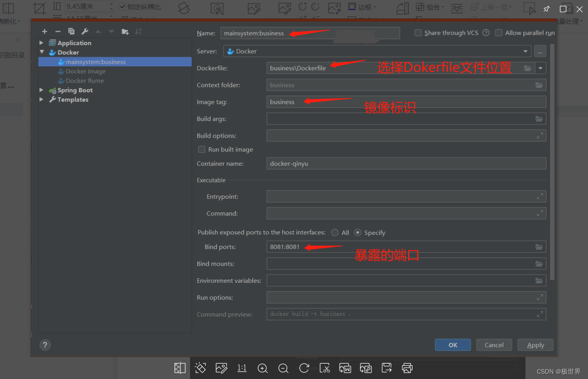Viewport: 588px width, 379px height.
Task: Select the Specify ports radio button
Action: click(357, 233)
